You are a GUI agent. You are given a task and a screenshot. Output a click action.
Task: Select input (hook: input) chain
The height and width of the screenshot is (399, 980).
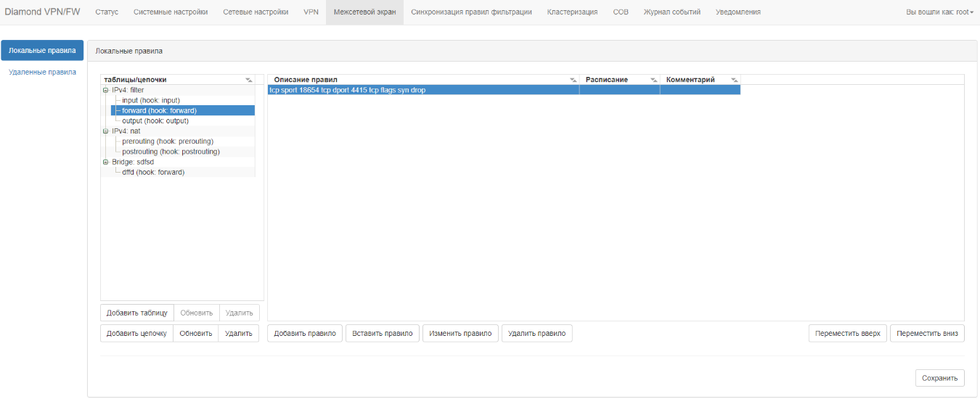tap(150, 100)
